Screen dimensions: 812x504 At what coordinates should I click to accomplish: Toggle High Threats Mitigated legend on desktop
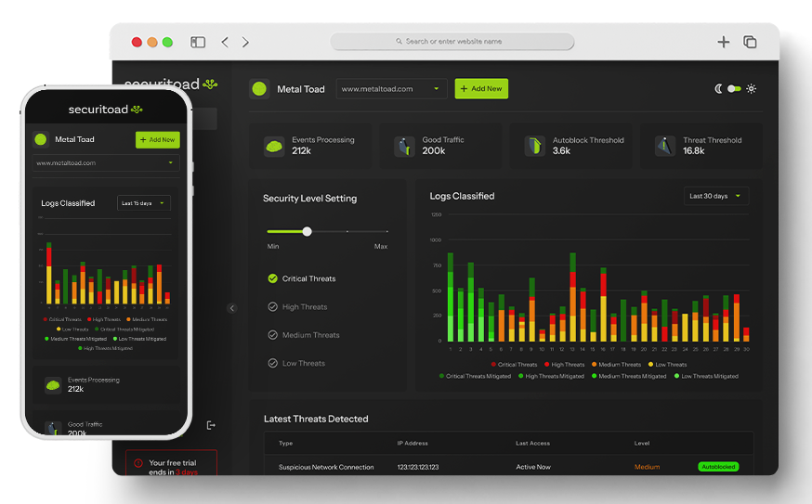click(551, 376)
